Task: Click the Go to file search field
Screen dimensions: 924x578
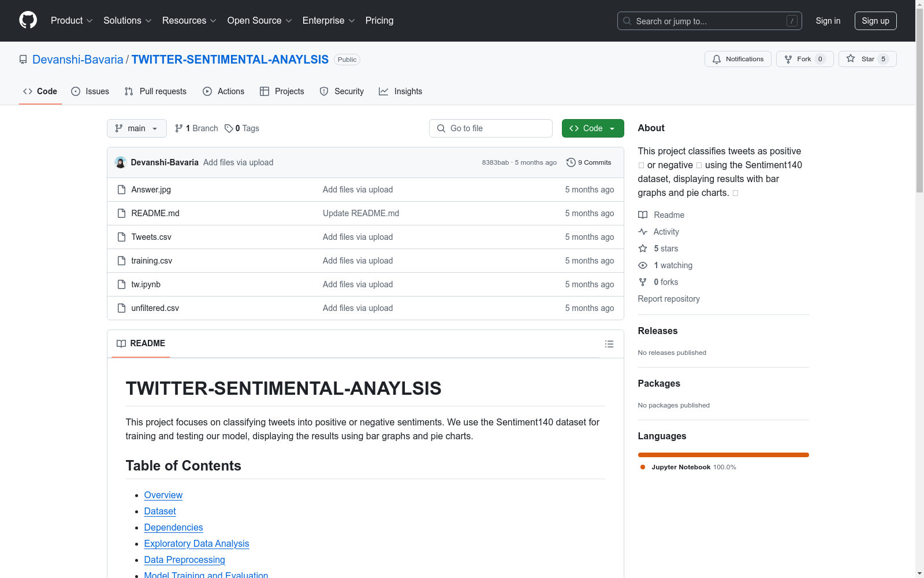Action: [491, 128]
